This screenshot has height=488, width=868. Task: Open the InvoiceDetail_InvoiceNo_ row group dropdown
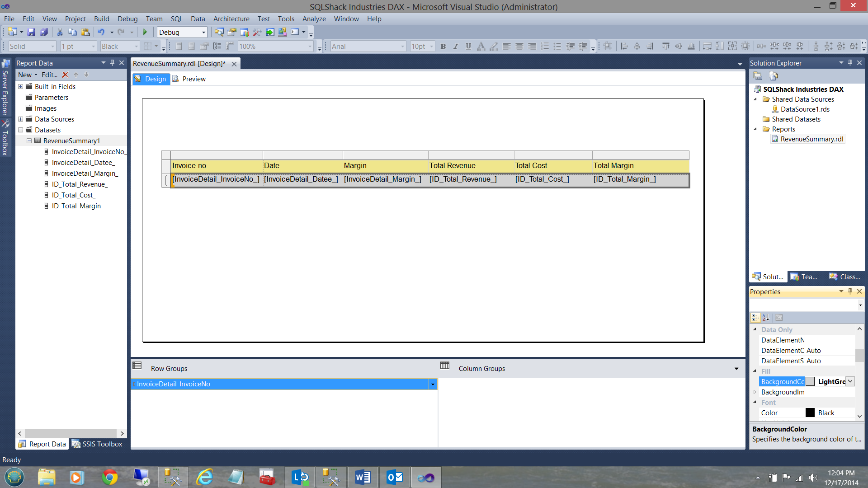pyautogui.click(x=433, y=385)
